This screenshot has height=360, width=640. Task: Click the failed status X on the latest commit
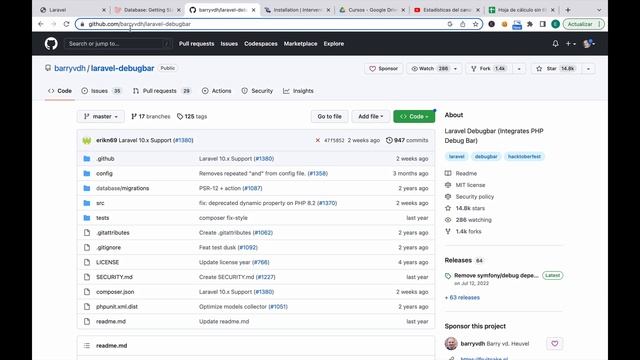pyautogui.click(x=318, y=140)
